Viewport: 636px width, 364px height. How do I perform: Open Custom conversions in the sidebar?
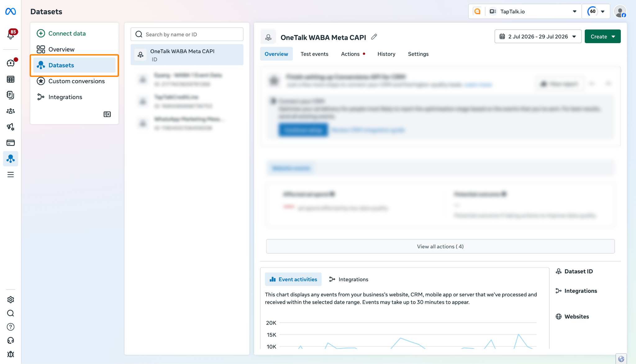coord(71,81)
